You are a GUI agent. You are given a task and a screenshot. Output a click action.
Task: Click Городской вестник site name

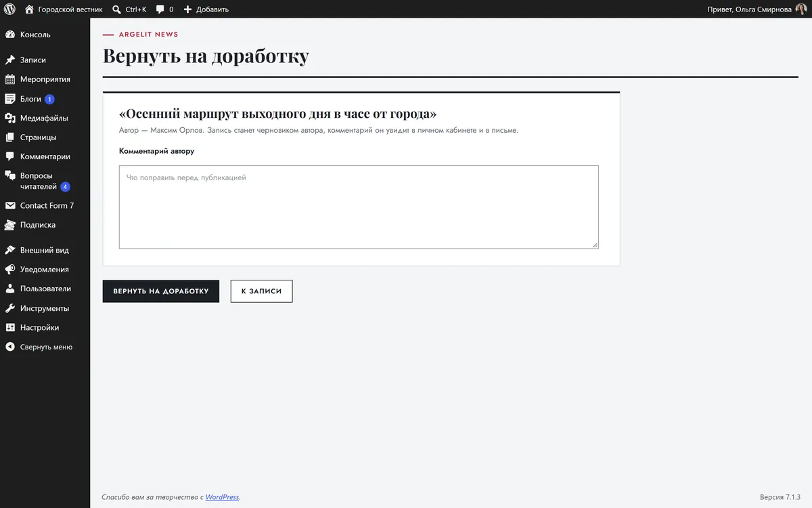70,9
